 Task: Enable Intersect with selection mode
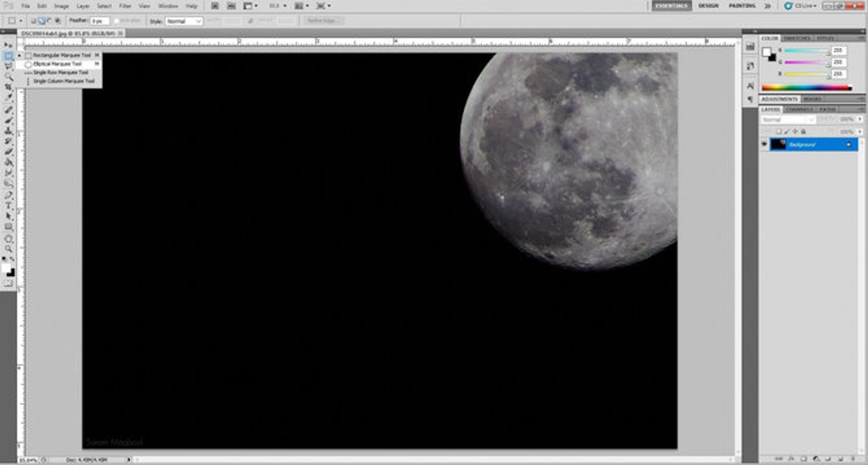pos(57,21)
